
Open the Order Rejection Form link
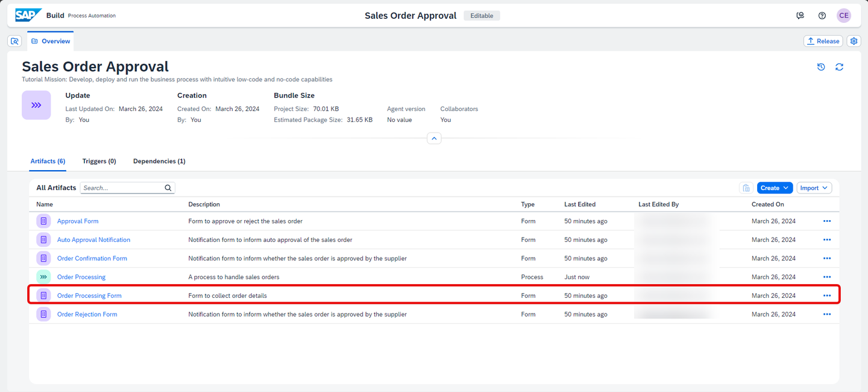tap(87, 315)
